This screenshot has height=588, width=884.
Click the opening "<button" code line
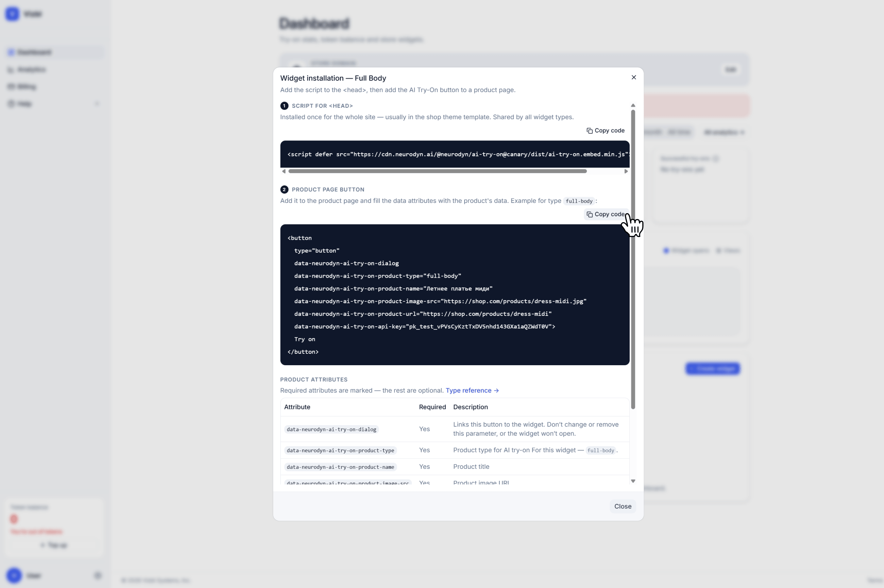pyautogui.click(x=299, y=238)
